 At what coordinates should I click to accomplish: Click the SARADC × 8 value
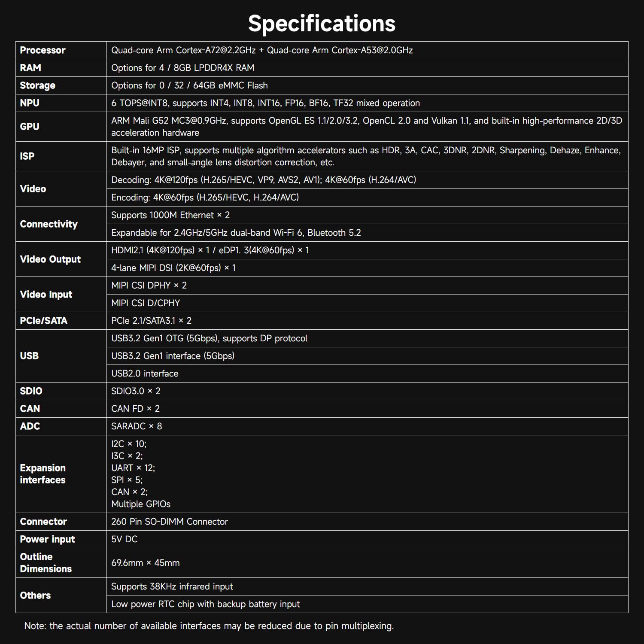pyautogui.click(x=137, y=426)
